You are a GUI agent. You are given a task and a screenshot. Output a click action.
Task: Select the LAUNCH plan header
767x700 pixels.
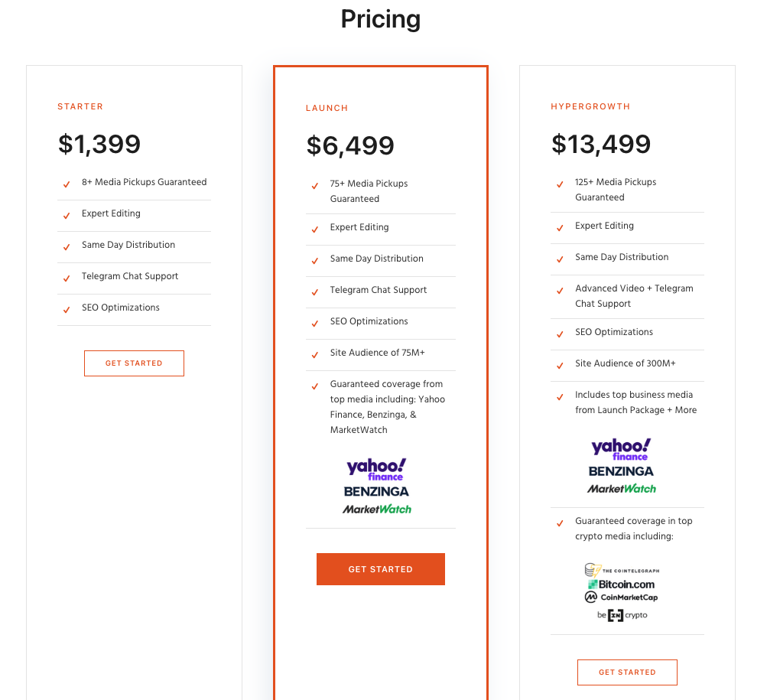pyautogui.click(x=327, y=108)
